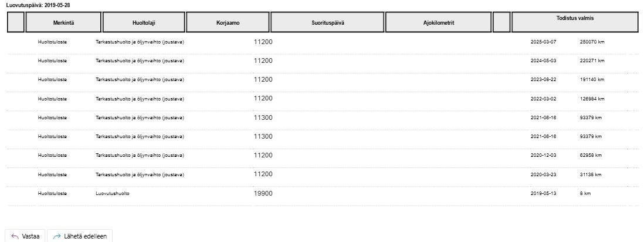Viewport: 644px width, 242px height.
Task: Click the Huoltolaji column header
Action: pos(144,22)
